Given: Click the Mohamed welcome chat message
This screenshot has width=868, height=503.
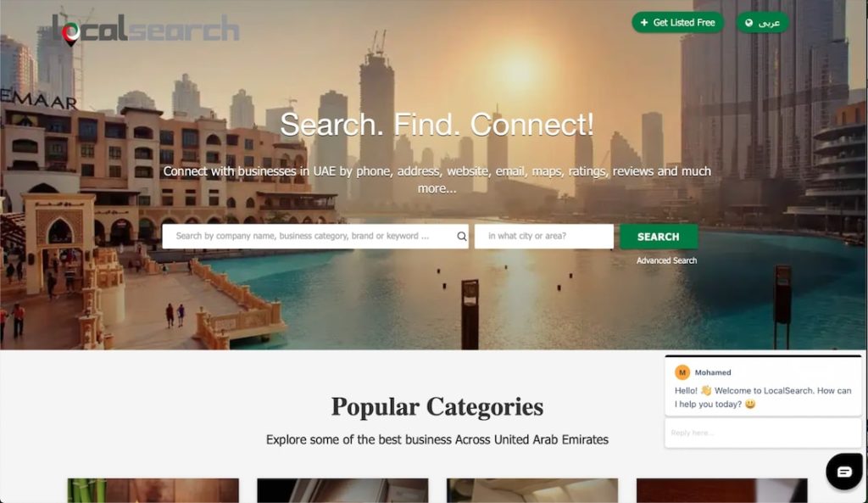Looking at the screenshot, I should pos(763,397).
